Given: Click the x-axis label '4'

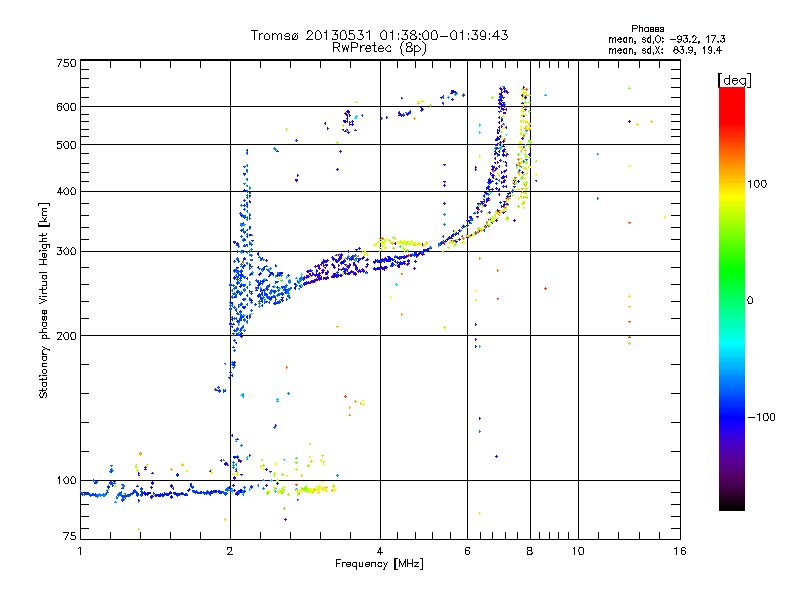Looking at the screenshot, I should coord(380,551).
